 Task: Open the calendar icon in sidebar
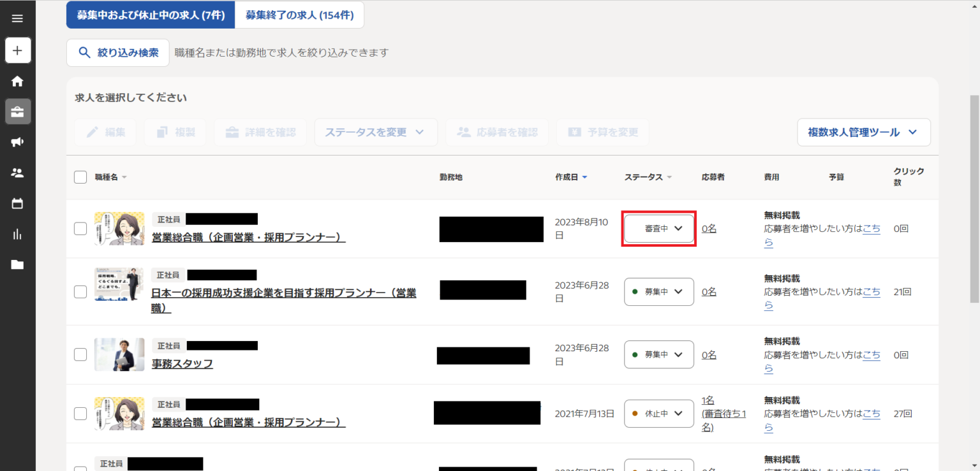tap(18, 203)
